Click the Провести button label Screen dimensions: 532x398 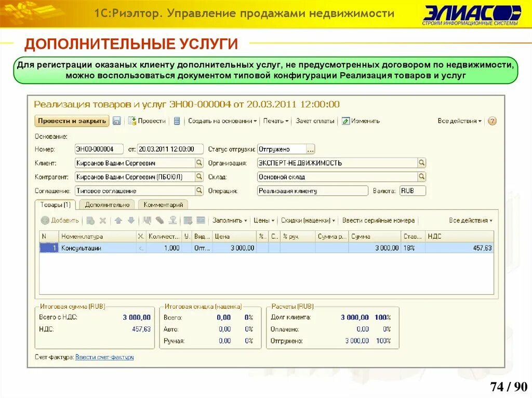(x=152, y=121)
